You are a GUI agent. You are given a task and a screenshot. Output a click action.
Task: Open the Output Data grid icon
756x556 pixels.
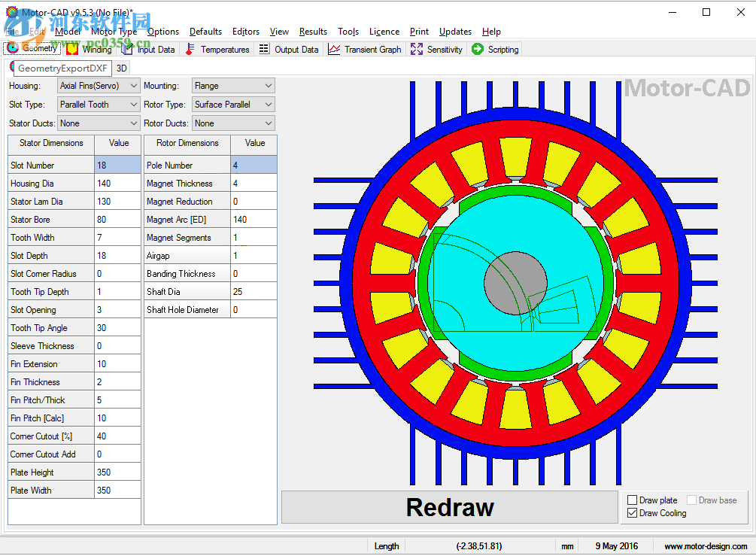pyautogui.click(x=263, y=48)
